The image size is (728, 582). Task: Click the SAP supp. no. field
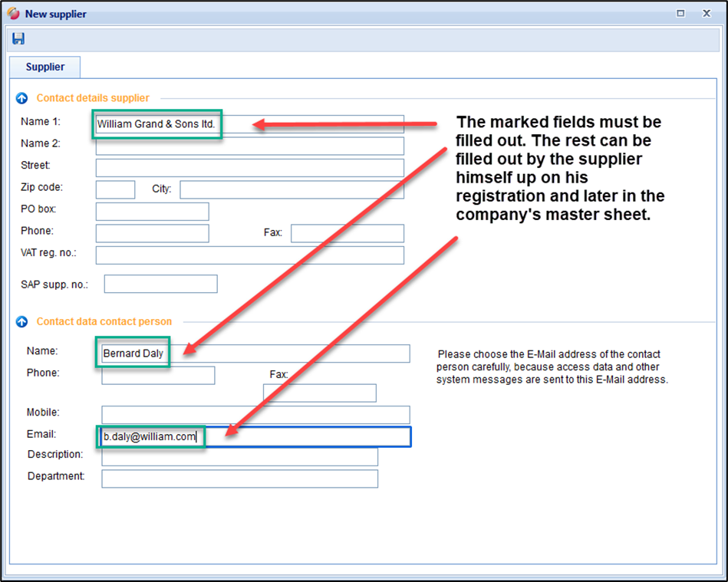point(160,284)
